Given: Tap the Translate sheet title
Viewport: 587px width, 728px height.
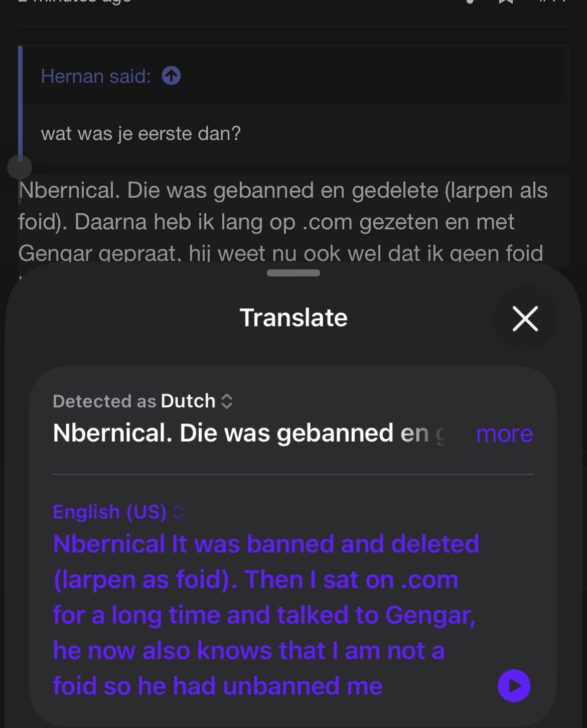Looking at the screenshot, I should coord(293,318).
